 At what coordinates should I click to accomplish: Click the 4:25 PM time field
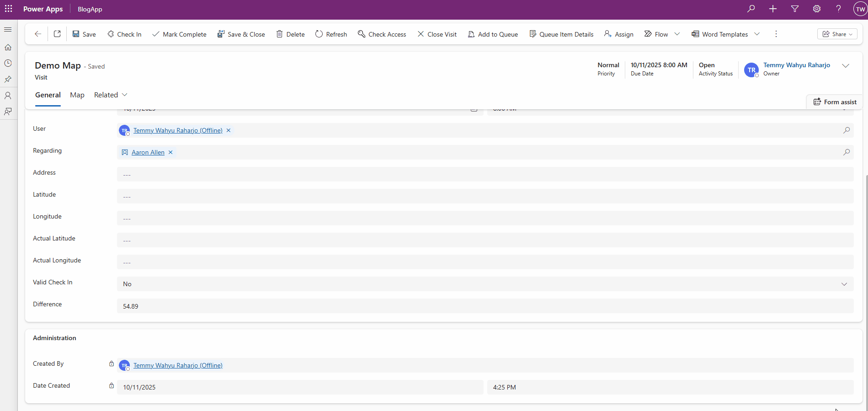pos(671,387)
